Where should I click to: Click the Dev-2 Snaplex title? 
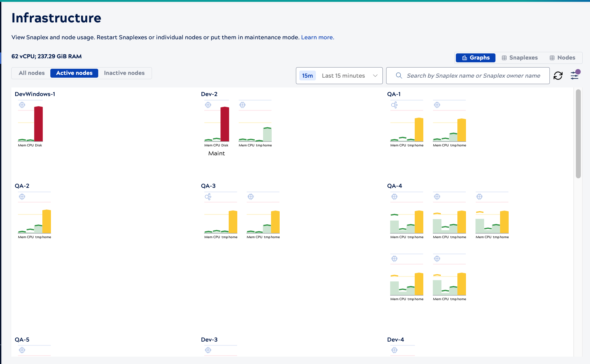tap(209, 94)
